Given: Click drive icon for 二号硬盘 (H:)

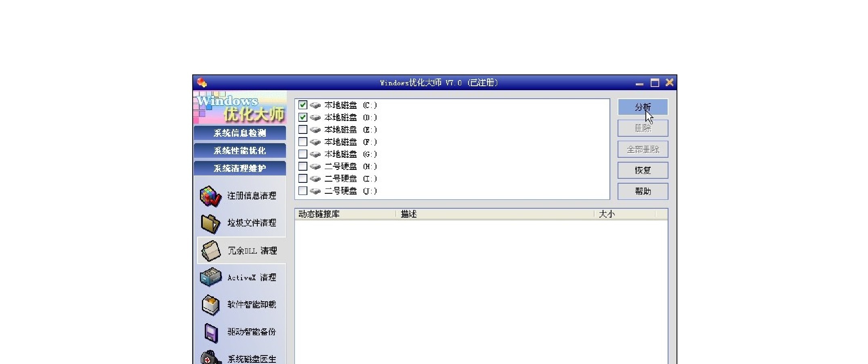Looking at the screenshot, I should point(315,167).
